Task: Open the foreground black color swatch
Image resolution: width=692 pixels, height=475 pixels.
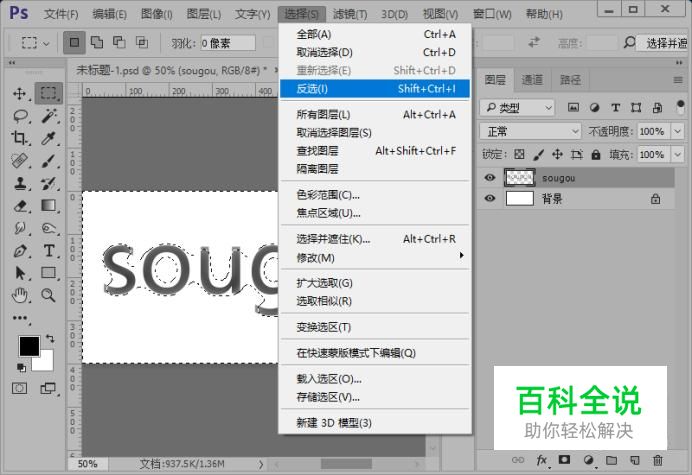Action: 27,344
